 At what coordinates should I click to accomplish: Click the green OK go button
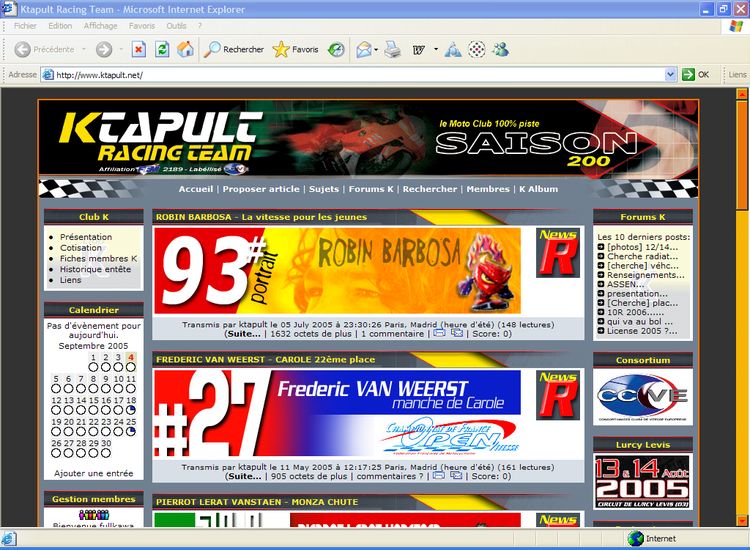click(695, 75)
